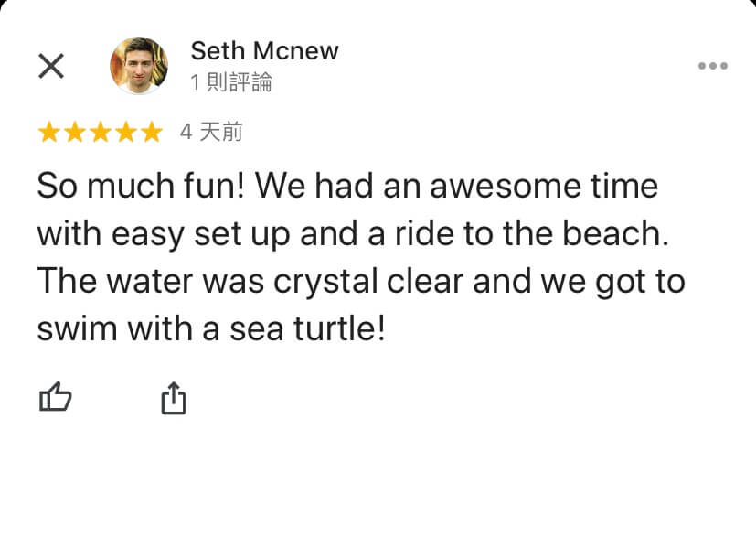
Task: Click the second yellow rating star
Action: (x=75, y=132)
